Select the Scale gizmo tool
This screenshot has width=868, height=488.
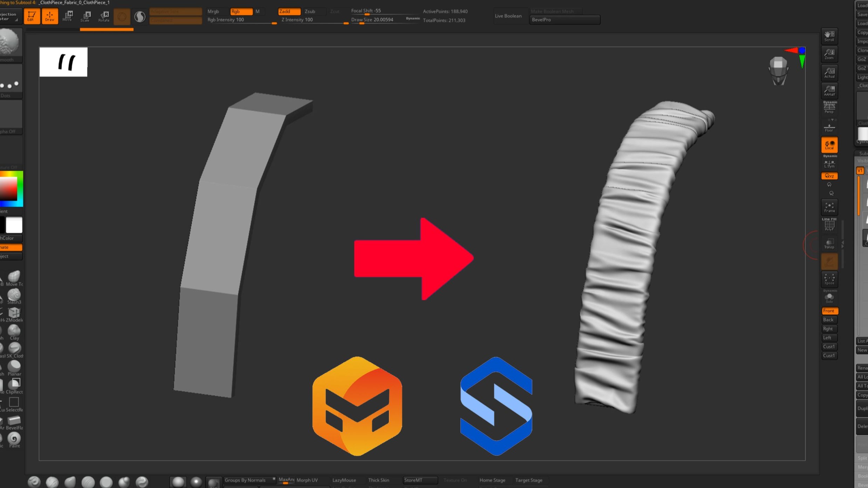[x=86, y=16]
